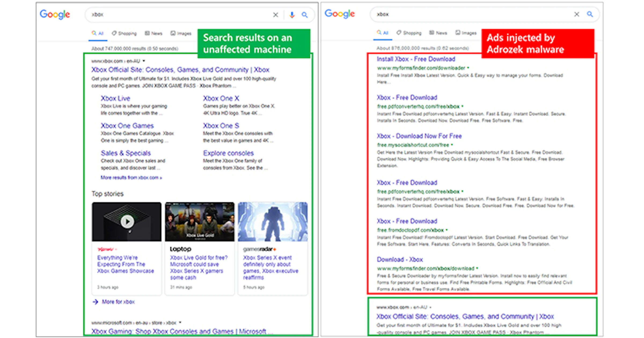Click the search magnifier icon in the left window
644x338 pixels.
305,15
